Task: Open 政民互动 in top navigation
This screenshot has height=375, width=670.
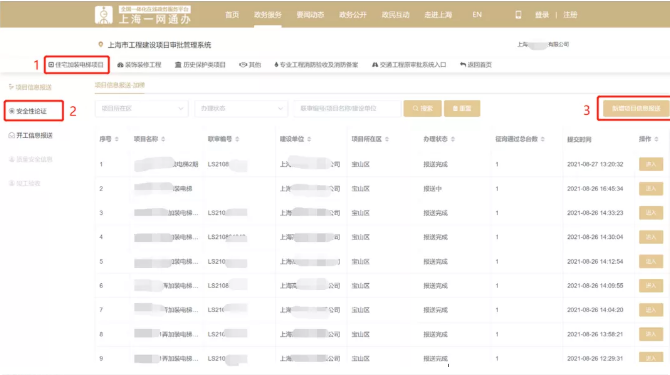Action: (396, 15)
